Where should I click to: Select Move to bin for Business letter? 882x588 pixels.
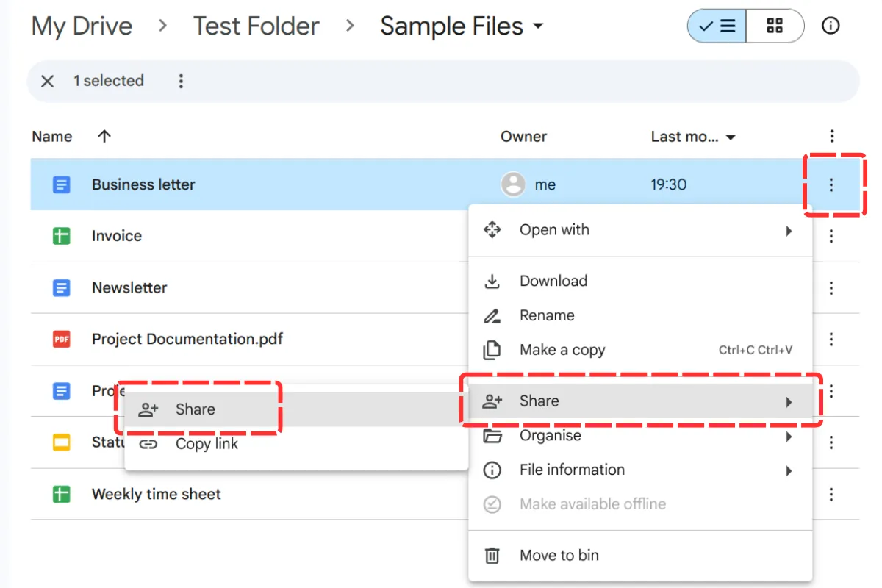[x=559, y=556]
